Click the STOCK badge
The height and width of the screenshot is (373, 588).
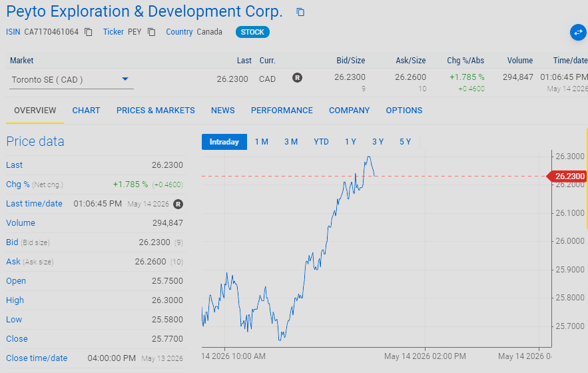(252, 32)
